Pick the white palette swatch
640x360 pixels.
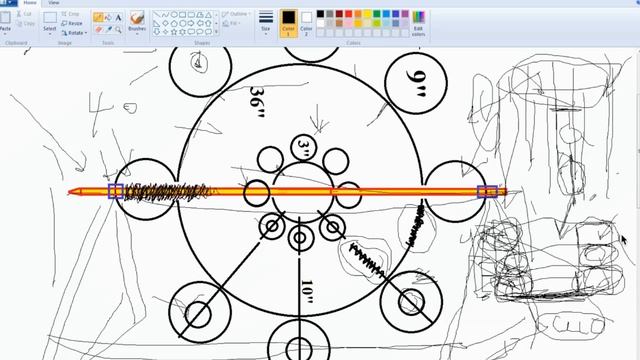point(320,23)
